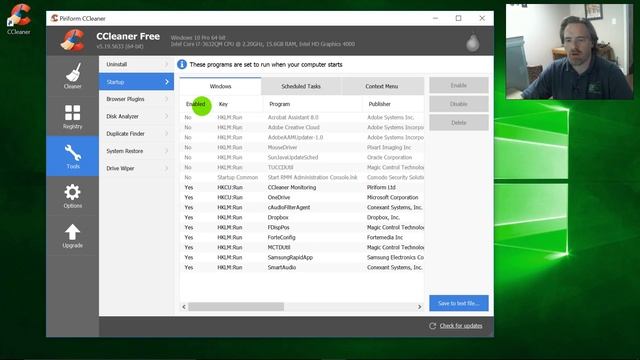Select the Acrobat Assistant 8.0 row
Viewport: 640px width, 360px height.
(302, 118)
